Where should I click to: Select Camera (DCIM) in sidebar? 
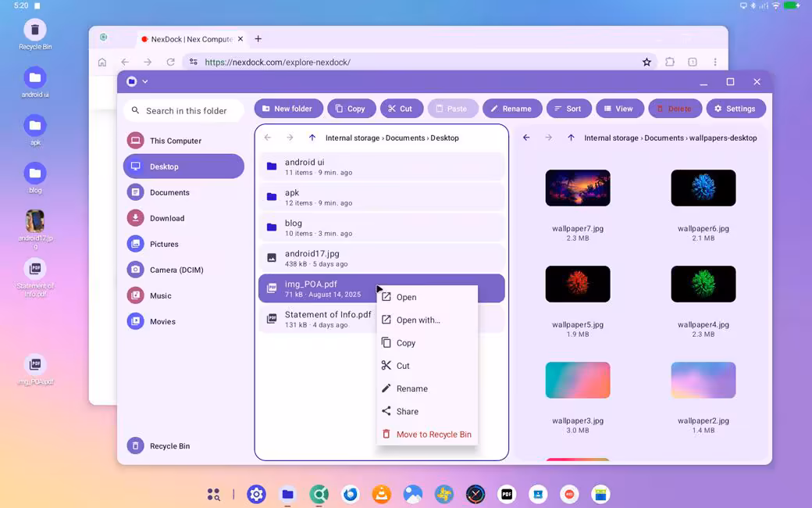pos(183,270)
